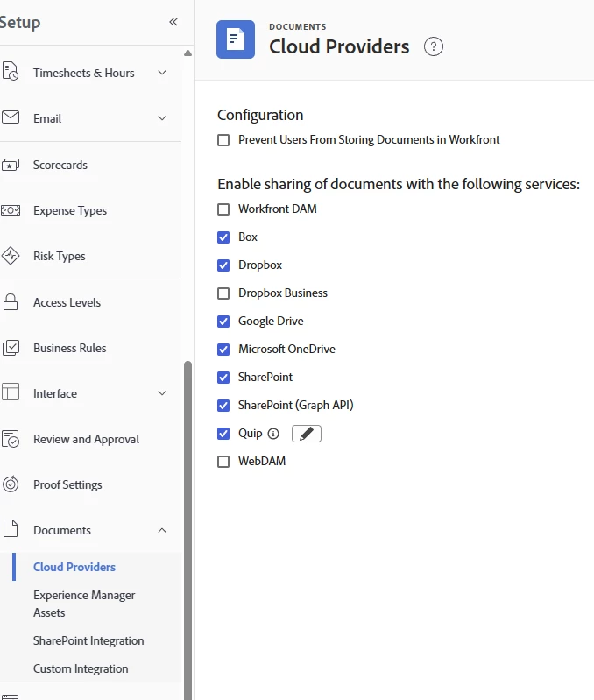Click the Interface layout icon

[11, 392]
